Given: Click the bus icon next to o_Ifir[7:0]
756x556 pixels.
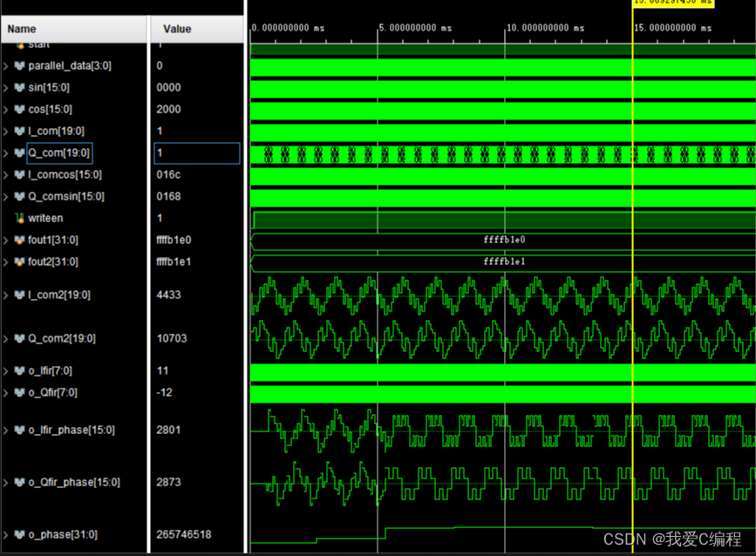Looking at the screenshot, I should click(19, 370).
